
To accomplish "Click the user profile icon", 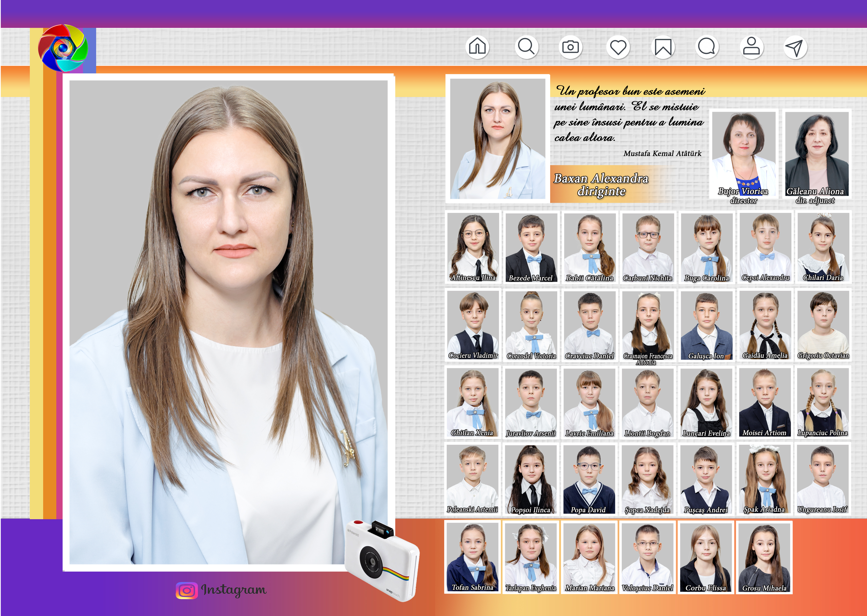I will tap(751, 47).
